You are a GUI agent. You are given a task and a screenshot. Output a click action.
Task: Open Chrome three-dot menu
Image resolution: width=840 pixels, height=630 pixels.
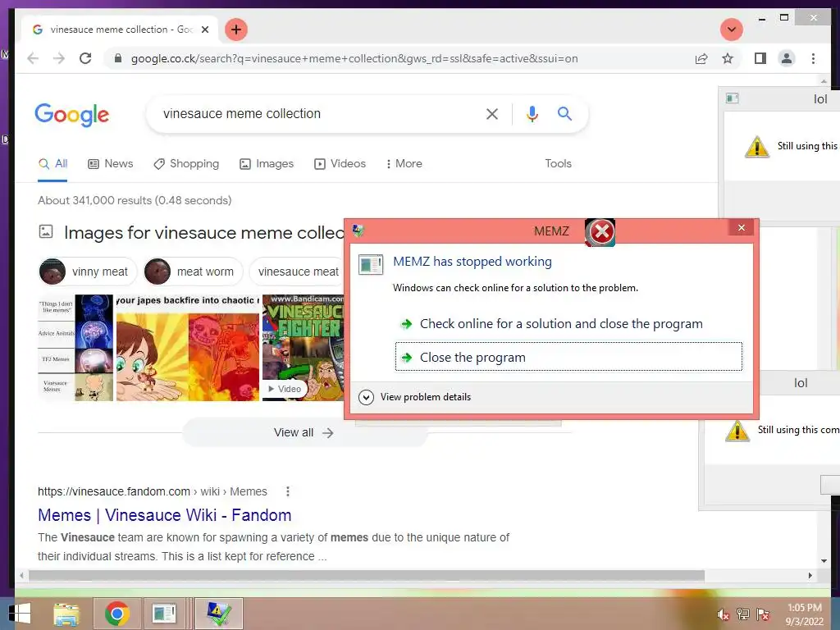[813, 58]
